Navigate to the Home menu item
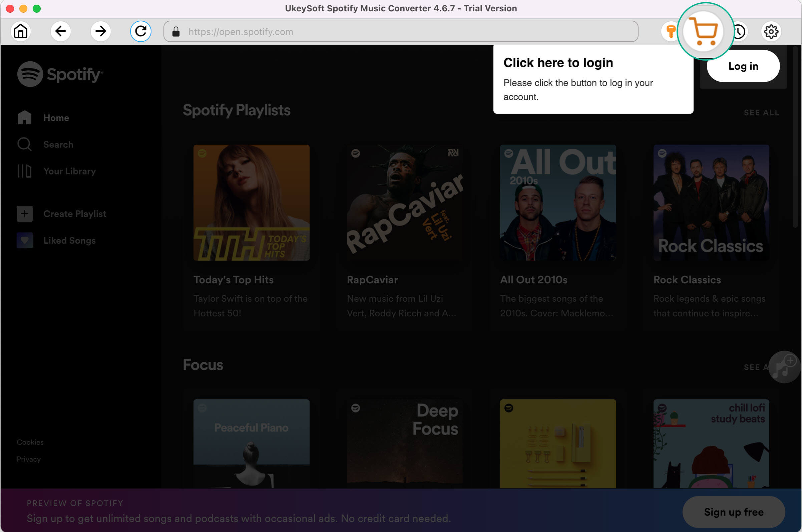Screen dimensions: 802x532 point(56,118)
